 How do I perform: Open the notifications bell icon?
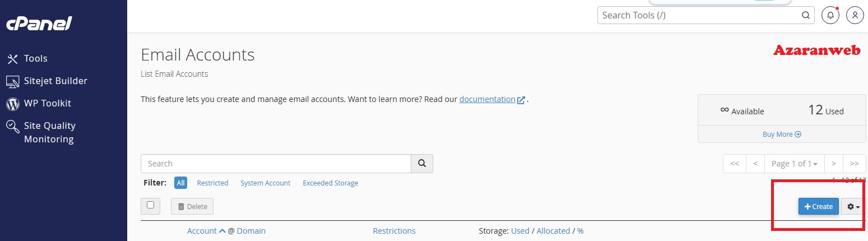[830, 16]
